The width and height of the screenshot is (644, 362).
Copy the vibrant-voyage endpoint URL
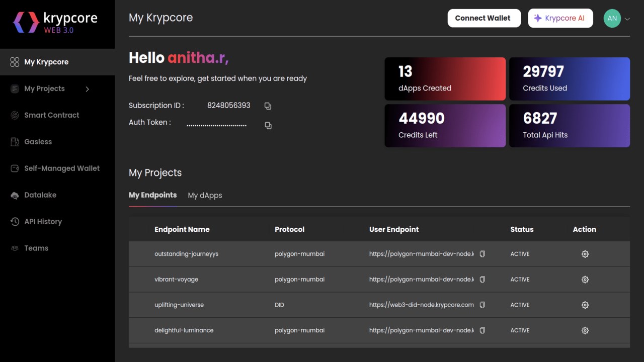pyautogui.click(x=482, y=280)
